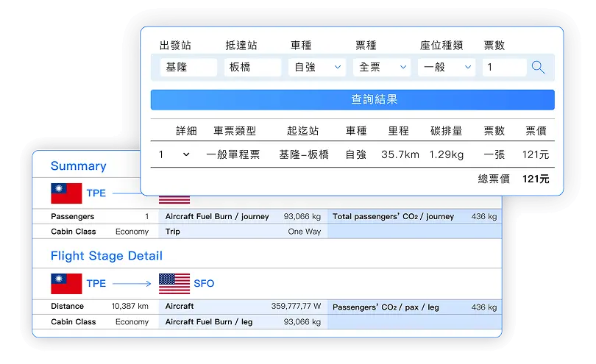Click the 詳細 column header
The width and height of the screenshot is (596, 364).
[186, 131]
